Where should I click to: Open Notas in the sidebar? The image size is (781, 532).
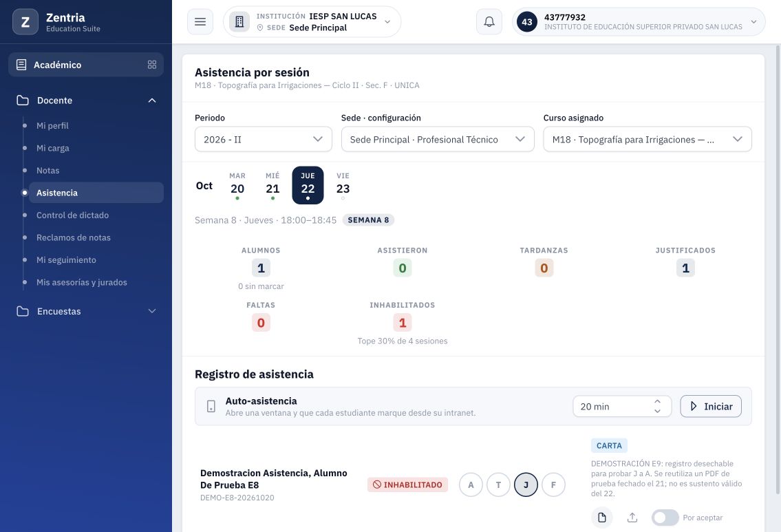[x=47, y=171]
